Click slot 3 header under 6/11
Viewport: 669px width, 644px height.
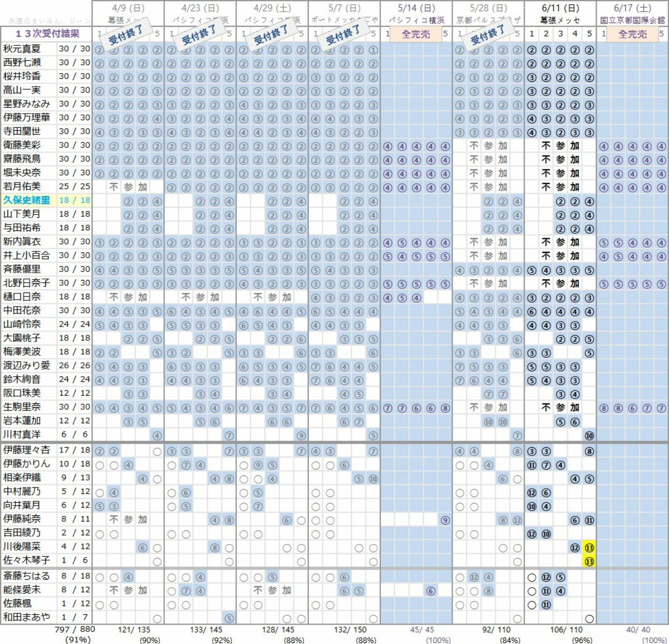[x=560, y=34]
